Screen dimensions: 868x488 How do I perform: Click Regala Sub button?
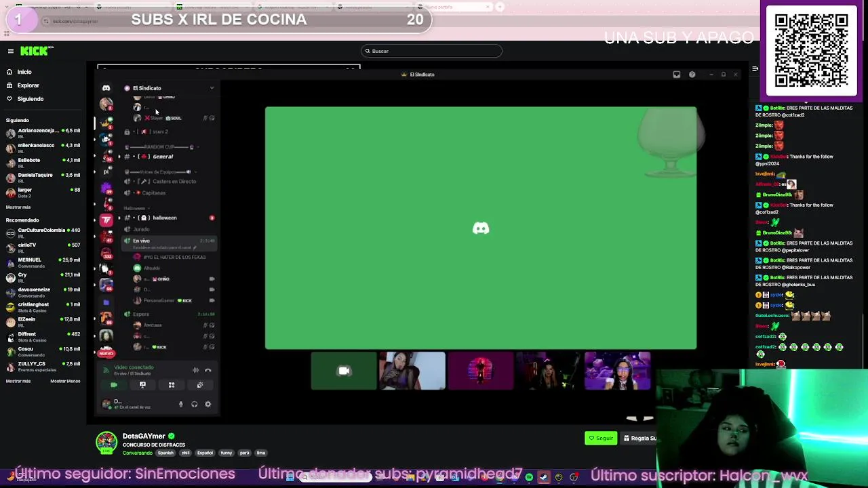pos(640,439)
